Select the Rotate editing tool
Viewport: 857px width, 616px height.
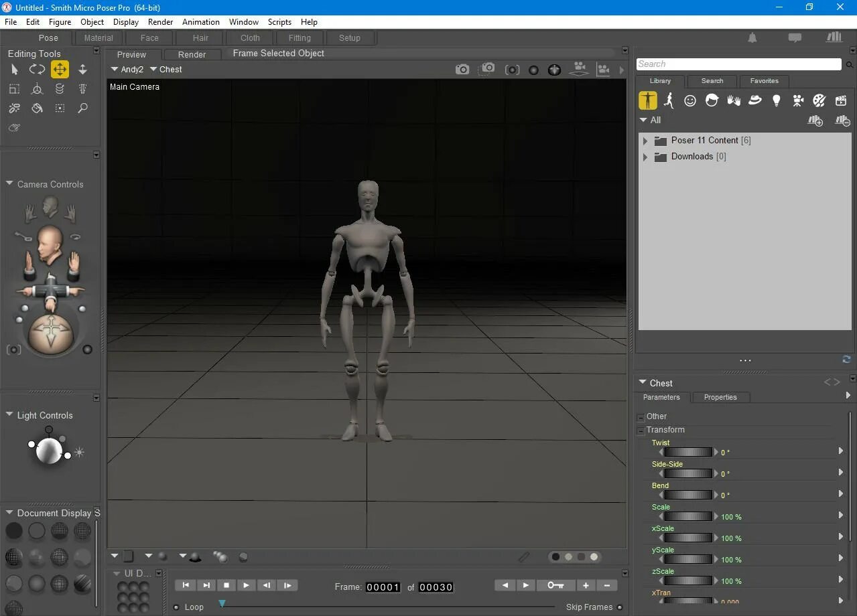[37, 69]
